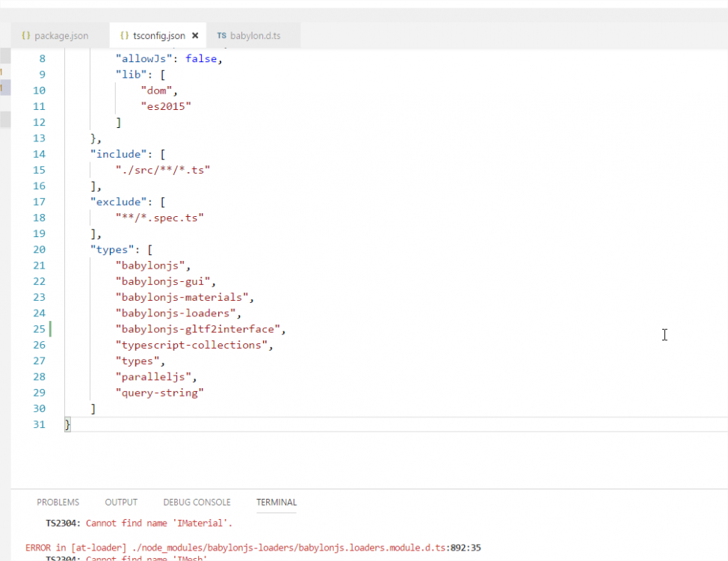Click the false value of allowJs
Viewport: 728px width, 561px height.
coord(201,58)
